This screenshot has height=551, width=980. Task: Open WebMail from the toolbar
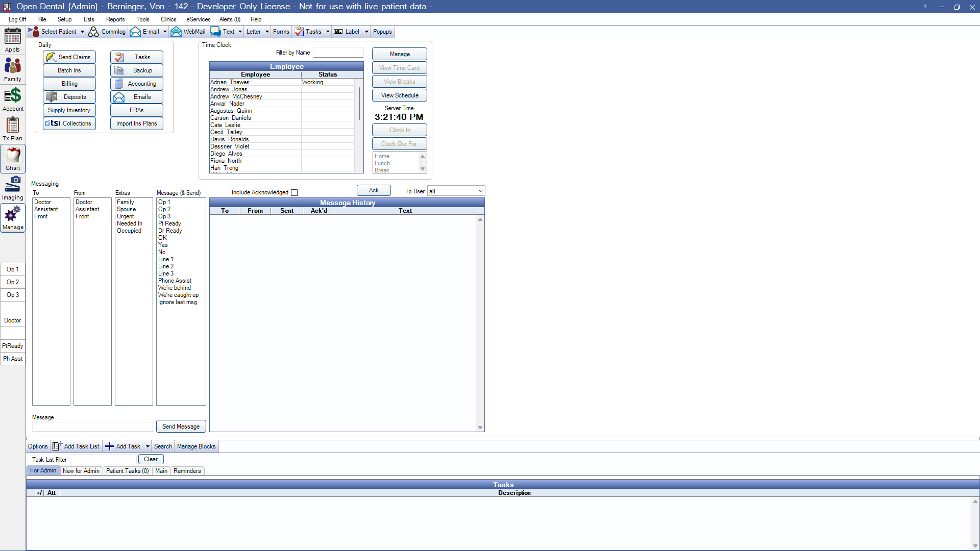click(x=188, y=32)
